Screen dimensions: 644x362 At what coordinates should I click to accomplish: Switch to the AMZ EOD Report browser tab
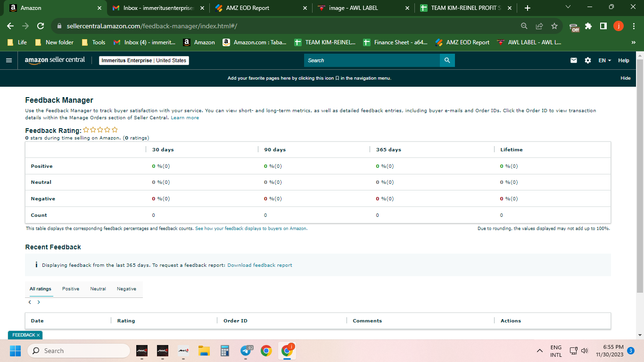(260, 8)
